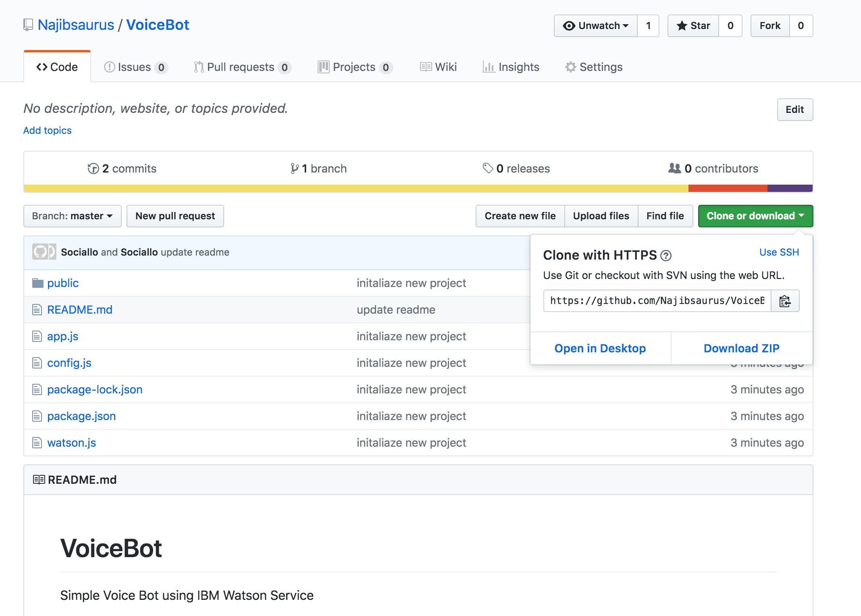Click the Fork button
The image size is (861, 616).
click(x=770, y=26)
